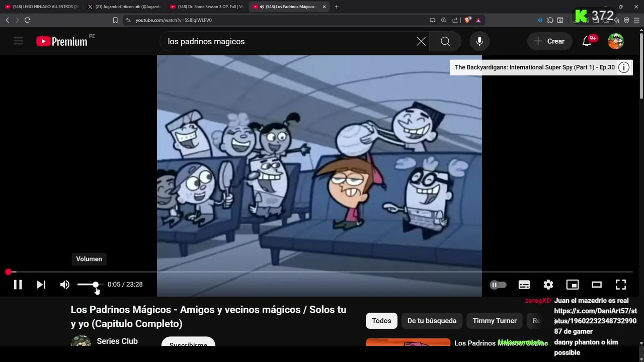Open the site settings icon by the URL
Viewport: 644px width, 362px height.
click(128, 20)
